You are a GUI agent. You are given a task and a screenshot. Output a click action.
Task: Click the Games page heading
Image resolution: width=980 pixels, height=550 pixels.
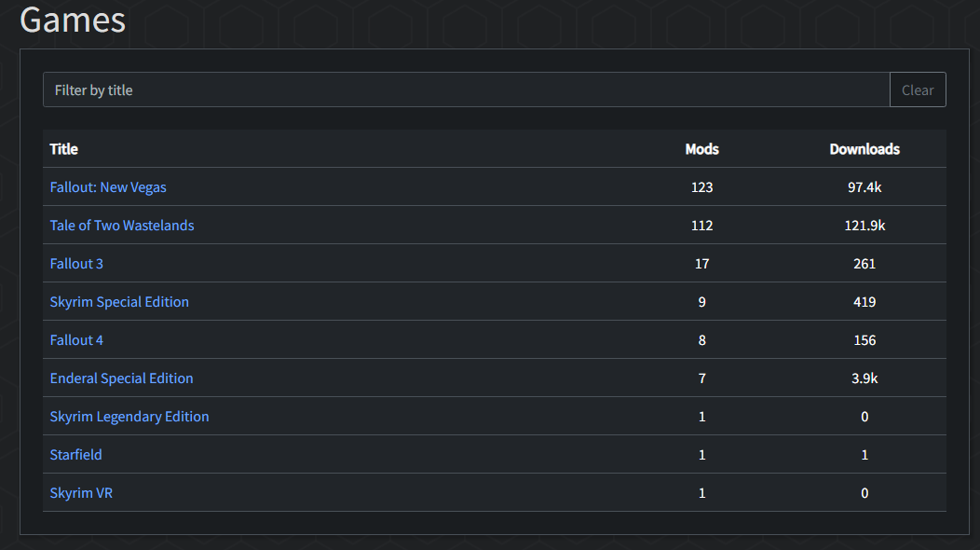point(73,20)
